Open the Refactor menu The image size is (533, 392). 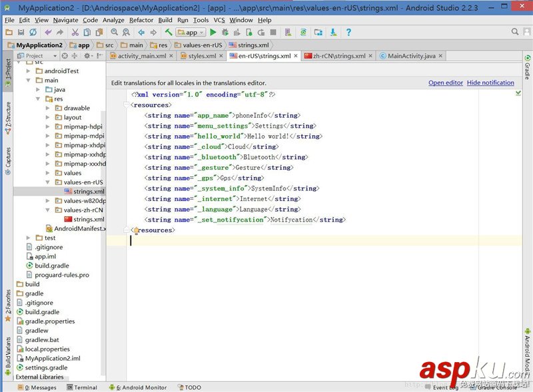click(x=141, y=20)
